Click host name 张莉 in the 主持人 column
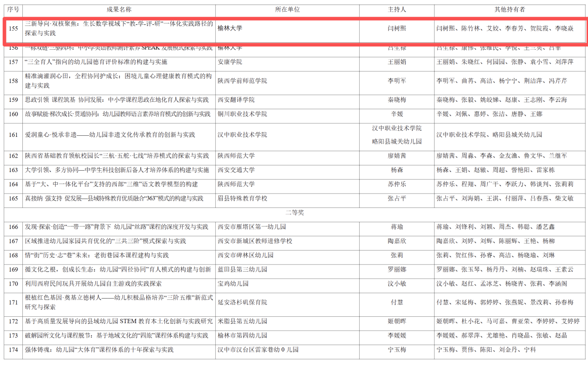Image resolution: width=588 pixels, height=366 pixels. pyautogui.click(x=397, y=255)
